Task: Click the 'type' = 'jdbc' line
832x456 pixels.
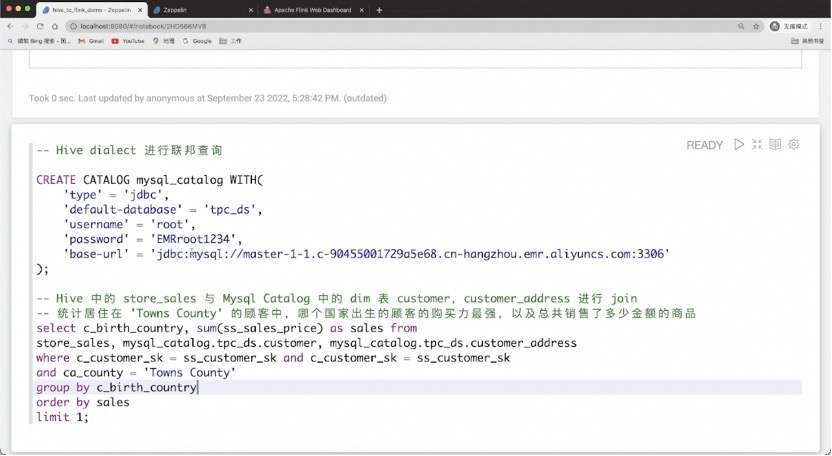Action: tap(116, 195)
